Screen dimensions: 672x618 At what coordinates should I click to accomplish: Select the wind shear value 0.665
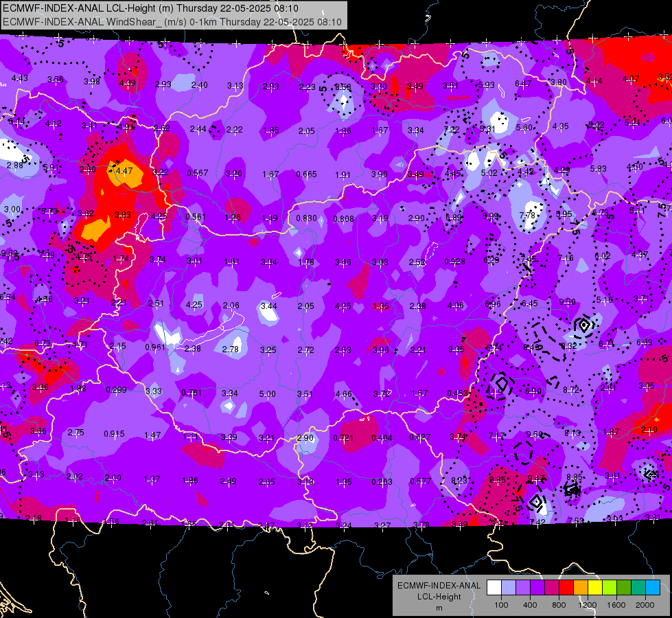tap(306, 174)
